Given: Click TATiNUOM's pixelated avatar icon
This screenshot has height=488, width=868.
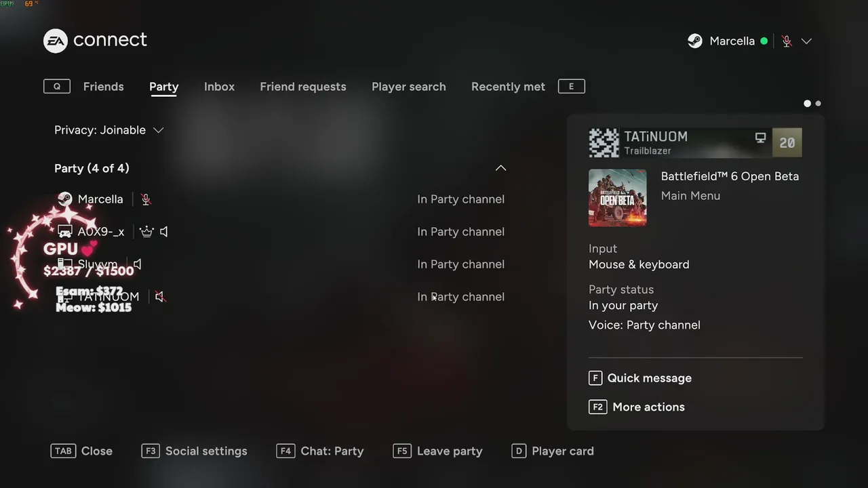Looking at the screenshot, I should [x=604, y=142].
